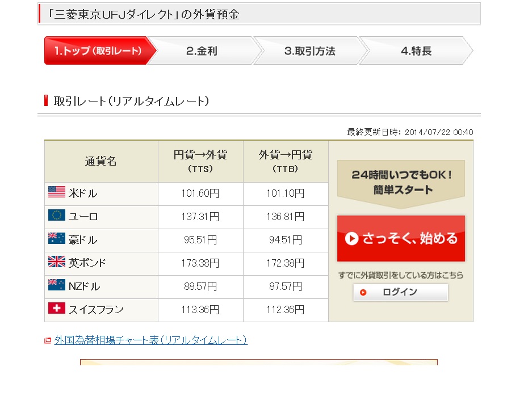Click the 米ドル TTS rate 101.60円
The image size is (532, 405).
(x=200, y=193)
